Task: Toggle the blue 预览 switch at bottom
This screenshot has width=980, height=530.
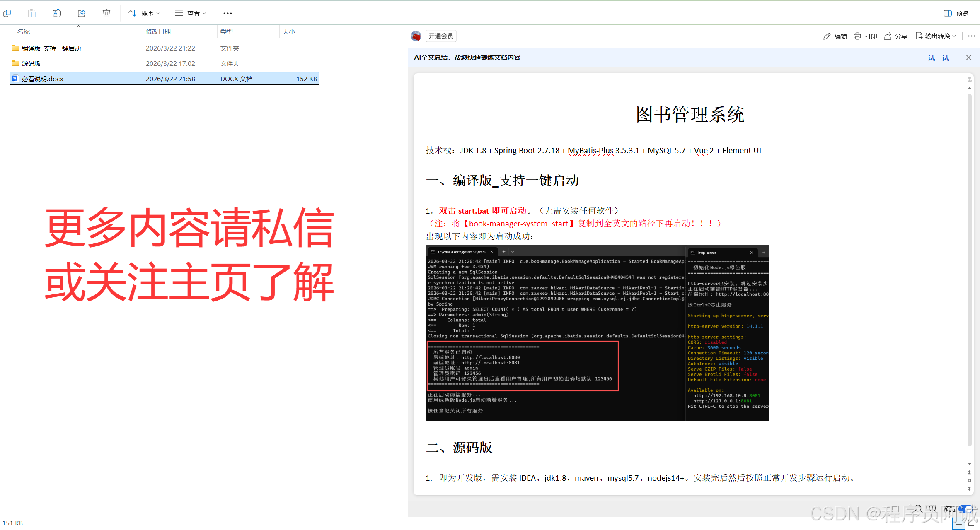Action: click(x=965, y=508)
